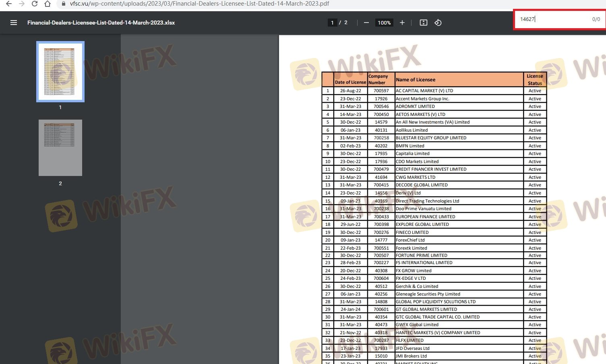Select 'GTC GLOBAL TRADE CAPITAL CO. LIMITED'
This screenshot has height=364, width=606.
tap(459, 317)
